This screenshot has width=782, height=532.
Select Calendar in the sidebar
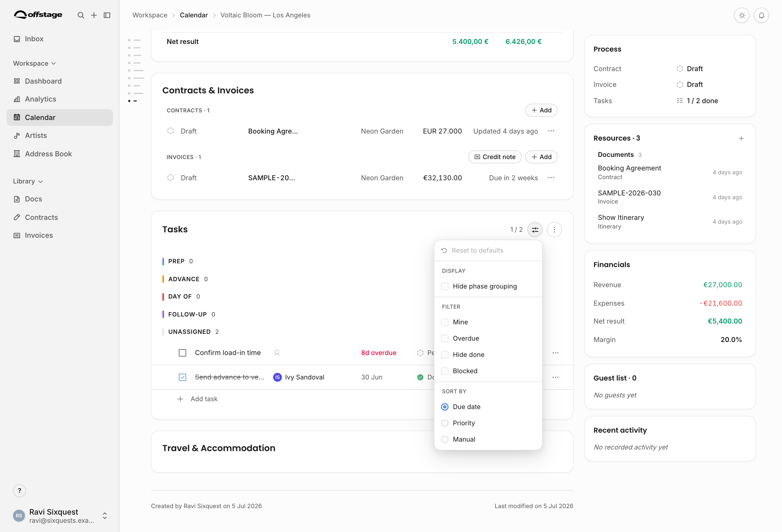click(x=59, y=117)
